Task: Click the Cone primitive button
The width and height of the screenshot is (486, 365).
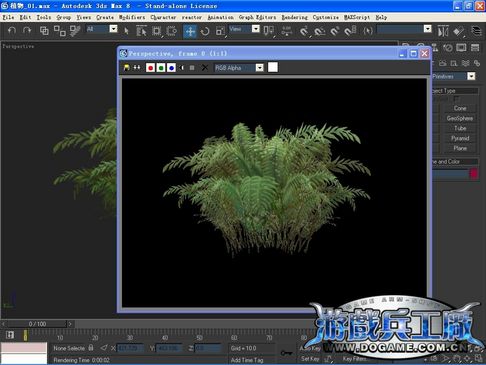Action: click(460, 108)
